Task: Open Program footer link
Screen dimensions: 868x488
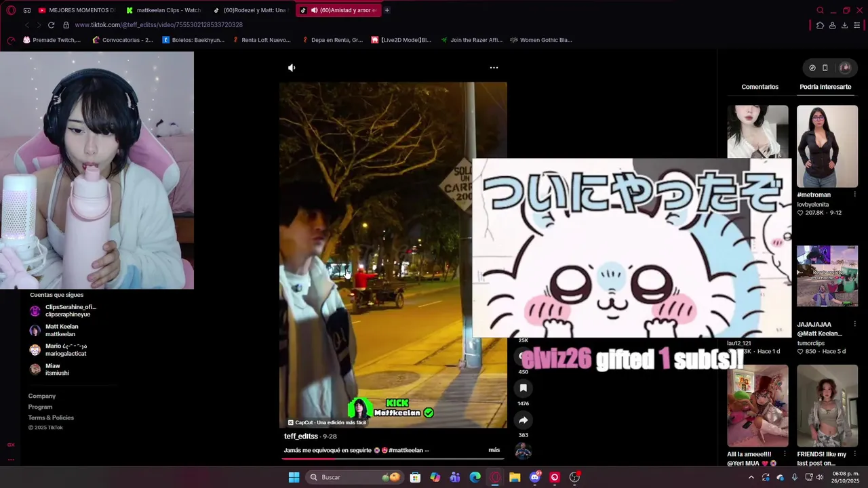Action: (x=40, y=407)
